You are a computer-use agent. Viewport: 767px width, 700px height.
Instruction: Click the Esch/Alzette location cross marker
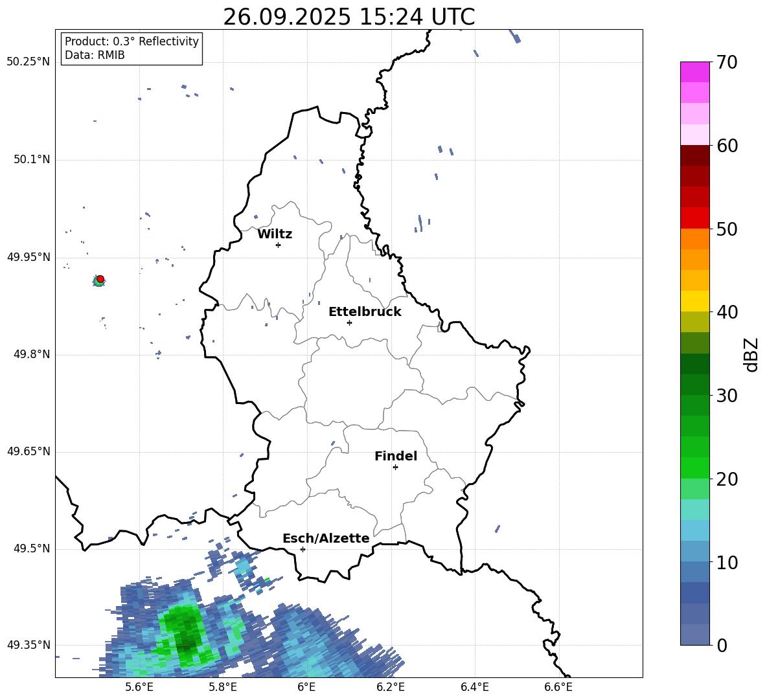303,549
